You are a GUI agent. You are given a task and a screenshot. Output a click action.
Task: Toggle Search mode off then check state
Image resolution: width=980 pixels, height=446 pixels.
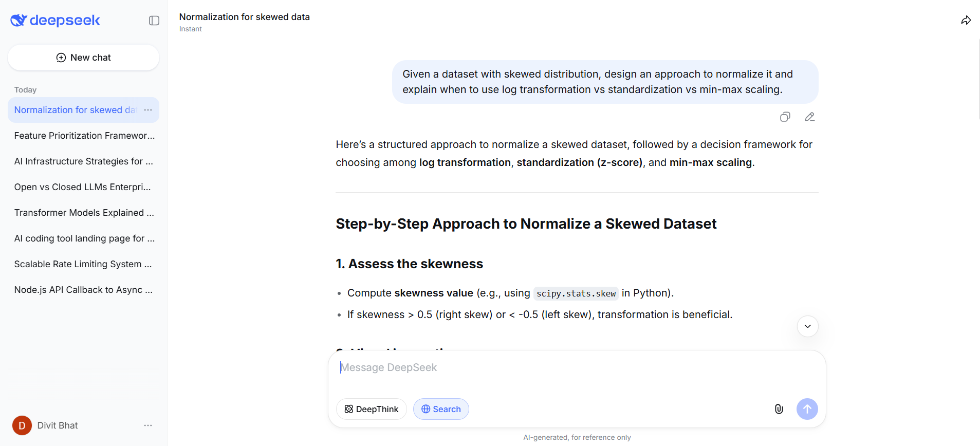[440, 409]
